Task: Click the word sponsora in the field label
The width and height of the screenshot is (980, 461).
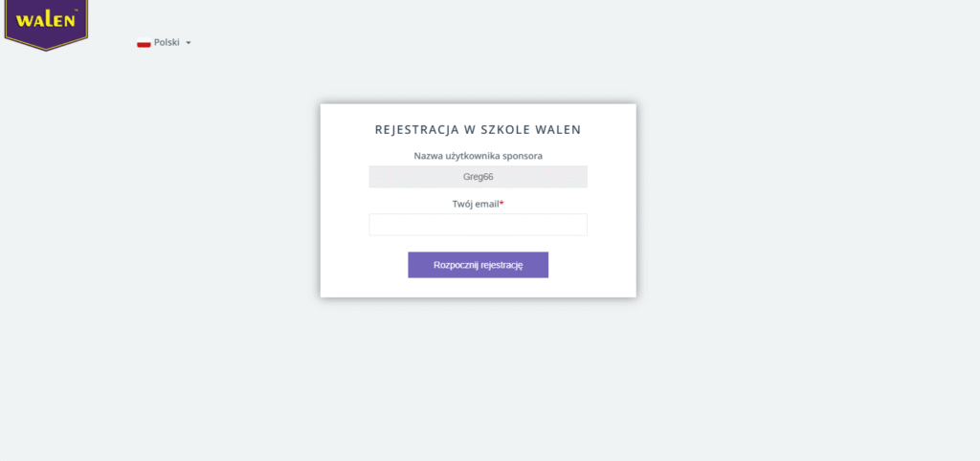Action: tap(523, 156)
